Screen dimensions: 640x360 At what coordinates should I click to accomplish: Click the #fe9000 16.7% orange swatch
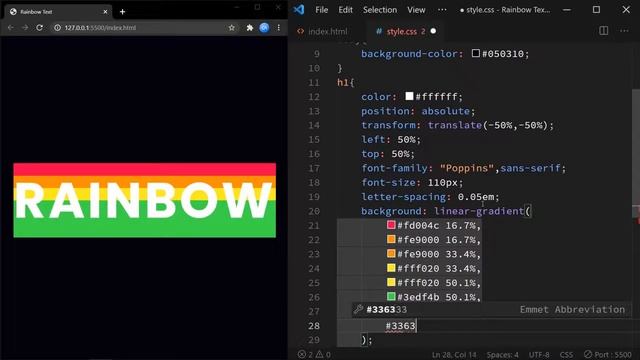click(x=391, y=239)
